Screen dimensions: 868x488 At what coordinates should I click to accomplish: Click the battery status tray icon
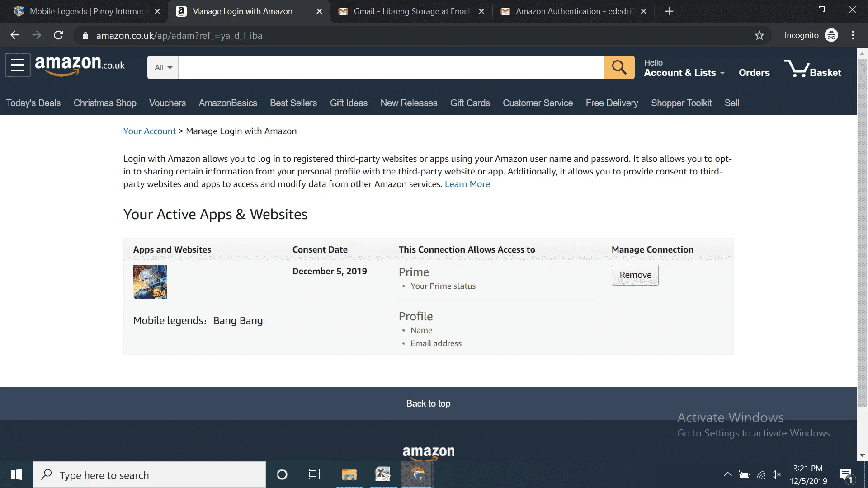[x=744, y=474]
